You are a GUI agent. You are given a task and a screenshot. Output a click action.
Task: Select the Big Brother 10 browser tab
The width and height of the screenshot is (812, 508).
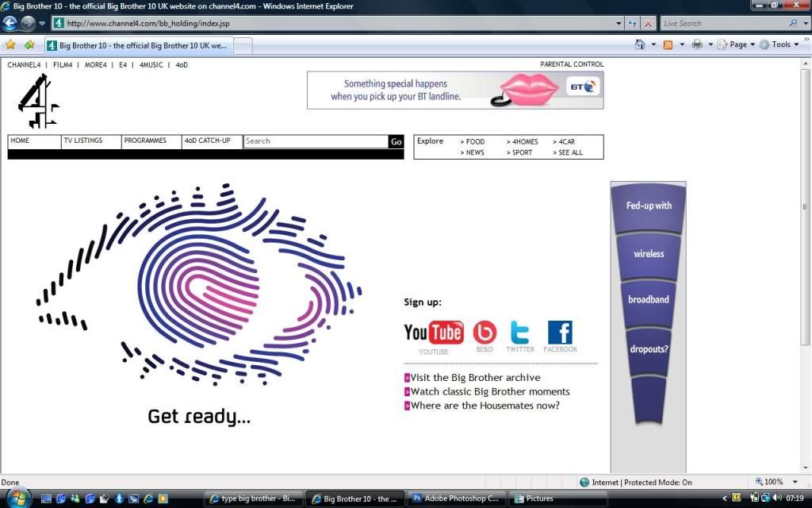139,45
